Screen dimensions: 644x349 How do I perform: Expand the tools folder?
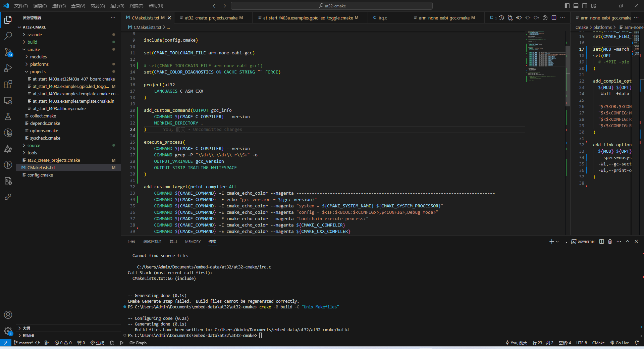[x=68, y=153]
